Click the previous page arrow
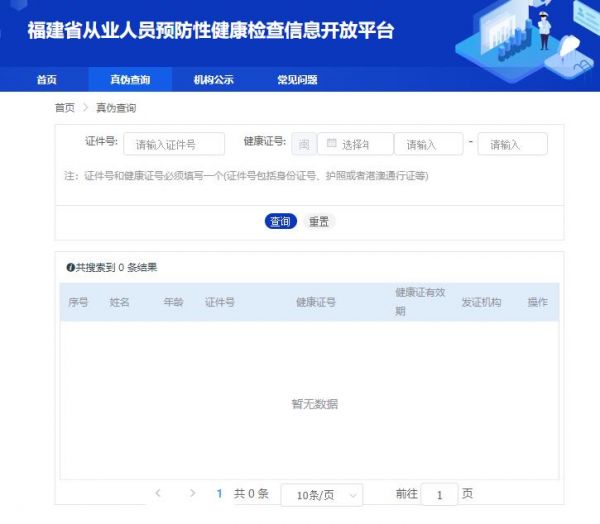 pyautogui.click(x=158, y=493)
